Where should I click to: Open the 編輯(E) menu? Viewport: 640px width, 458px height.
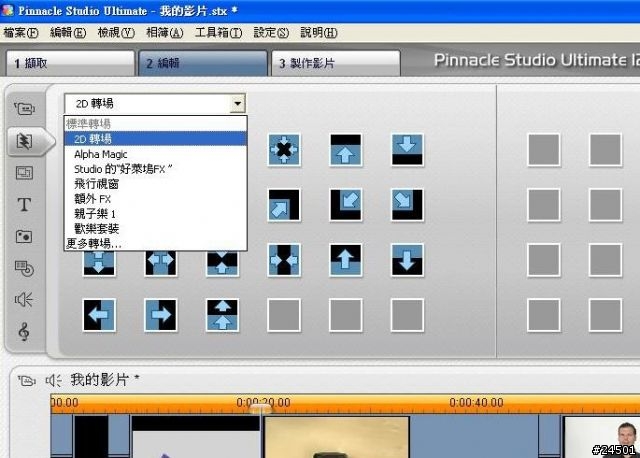click(x=68, y=33)
